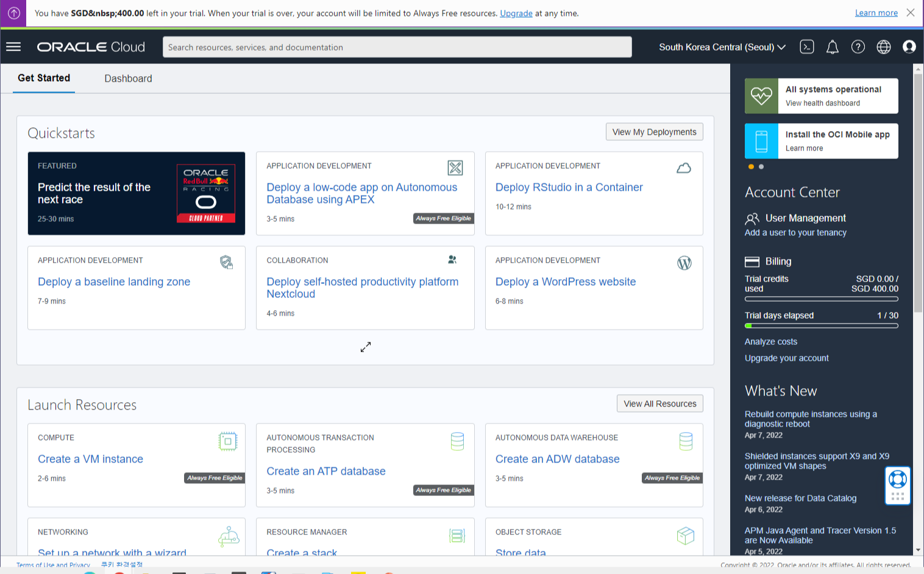The width and height of the screenshot is (924, 574).
Task: Open Deploy a baseline landing zone
Action: 114,282
